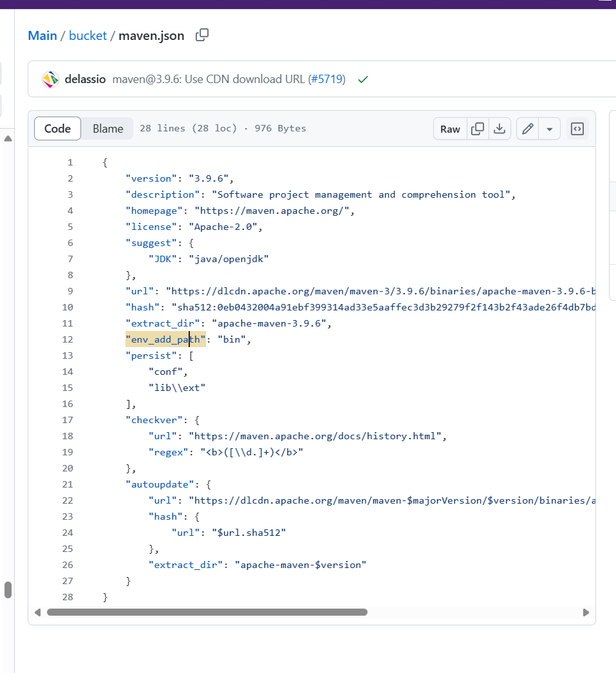Expand more edit options dropdown arrow
This screenshot has width=616, height=673.
tap(550, 129)
